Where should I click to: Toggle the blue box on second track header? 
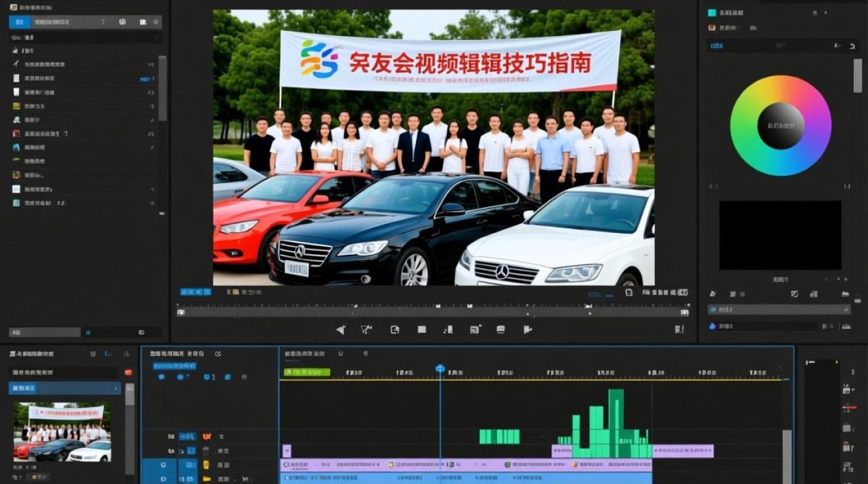pyautogui.click(x=192, y=451)
